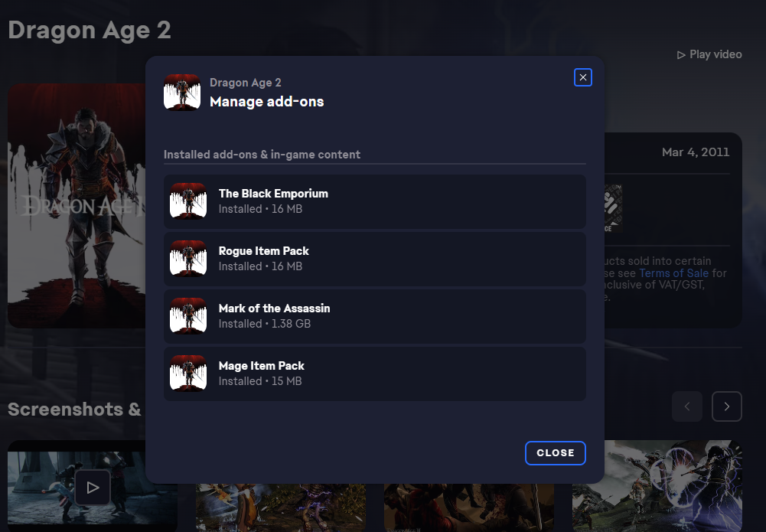The height and width of the screenshot is (532, 766).
Task: Open the lightning battle screenshot thumbnail
Action: [657, 486]
